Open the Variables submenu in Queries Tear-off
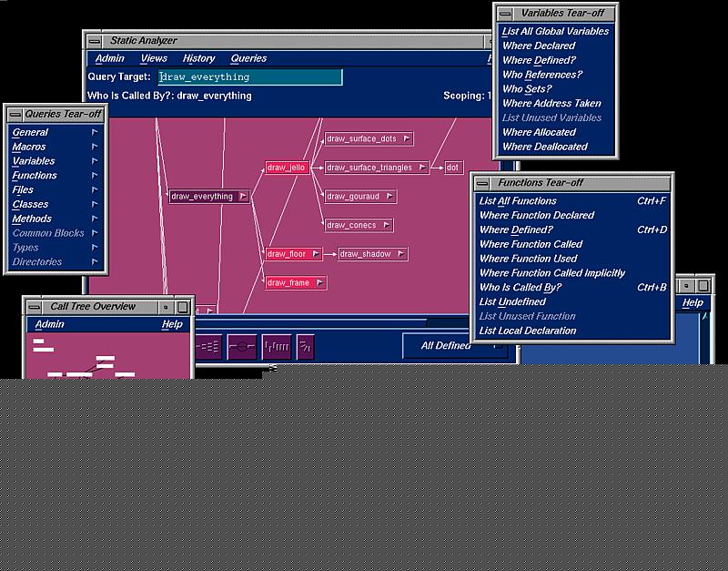Image resolution: width=728 pixels, height=571 pixels. 56,161
